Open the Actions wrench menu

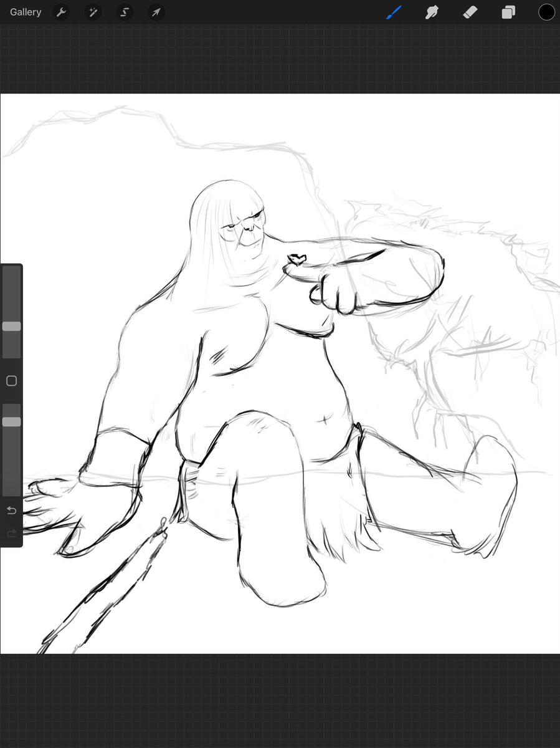tap(61, 12)
